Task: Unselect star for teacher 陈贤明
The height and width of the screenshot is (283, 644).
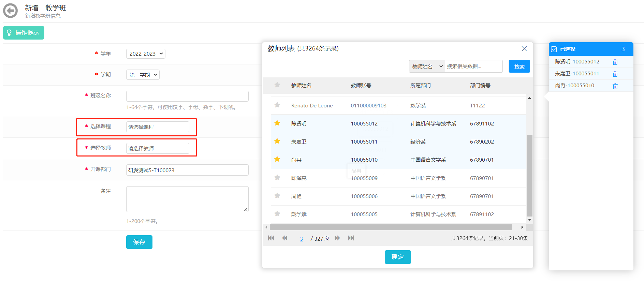Action: (277, 123)
